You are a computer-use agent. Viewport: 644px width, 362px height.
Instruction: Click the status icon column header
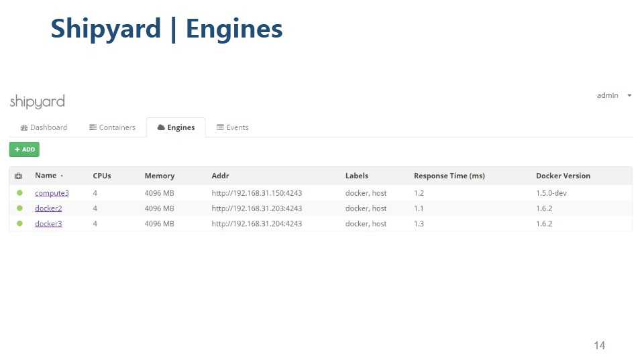19,176
